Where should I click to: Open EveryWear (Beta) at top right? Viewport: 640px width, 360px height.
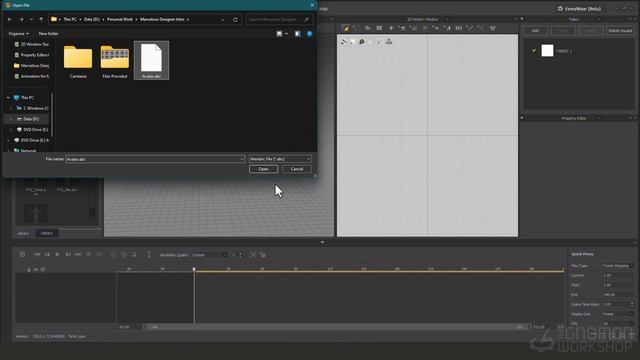pyautogui.click(x=579, y=9)
